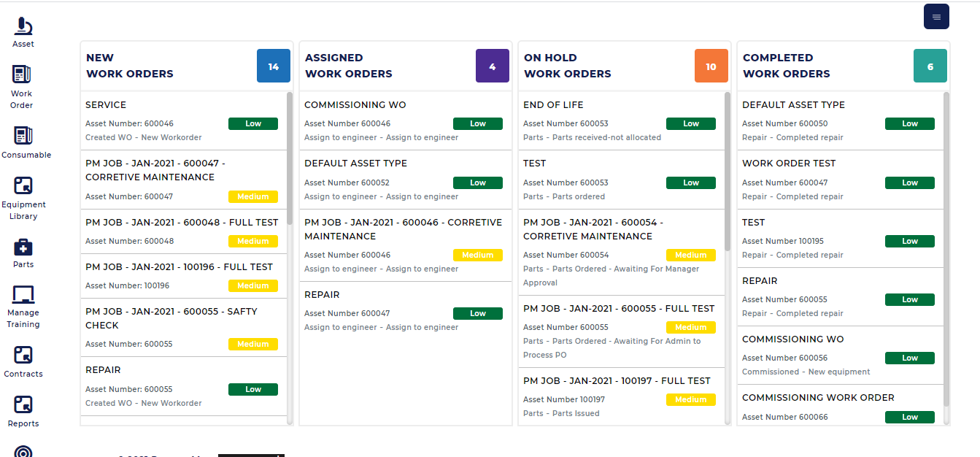Open the hamburger navigation menu
Screen dimensions: 980x457
tap(936, 16)
